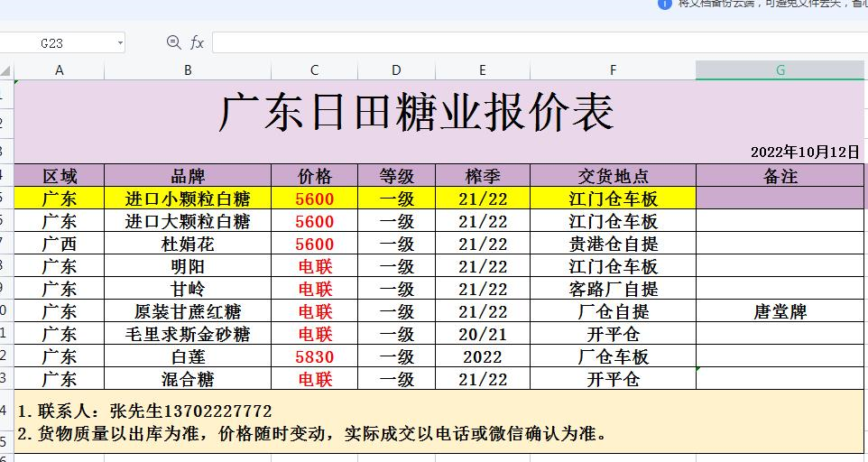The width and height of the screenshot is (868, 462).
Task: Select the column B header
Action: (188, 70)
